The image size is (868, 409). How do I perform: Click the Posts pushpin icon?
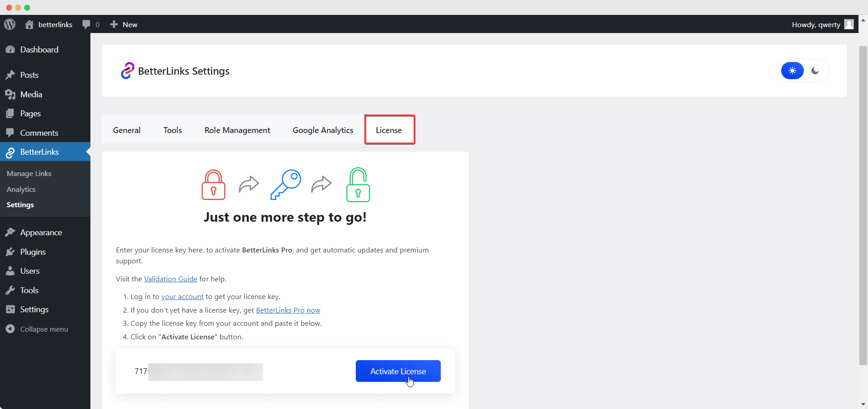pyautogui.click(x=10, y=75)
